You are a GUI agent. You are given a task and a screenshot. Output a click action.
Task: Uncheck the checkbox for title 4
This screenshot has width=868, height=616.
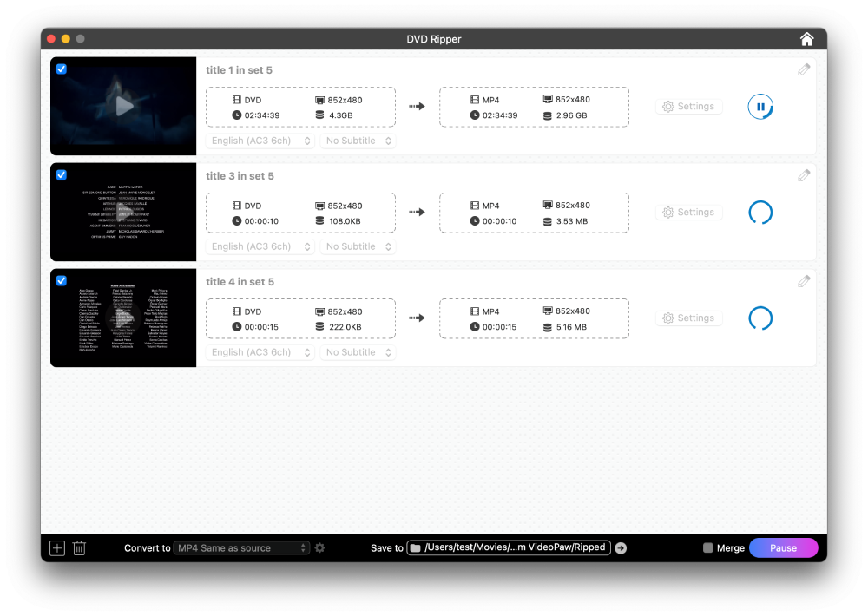coord(62,281)
